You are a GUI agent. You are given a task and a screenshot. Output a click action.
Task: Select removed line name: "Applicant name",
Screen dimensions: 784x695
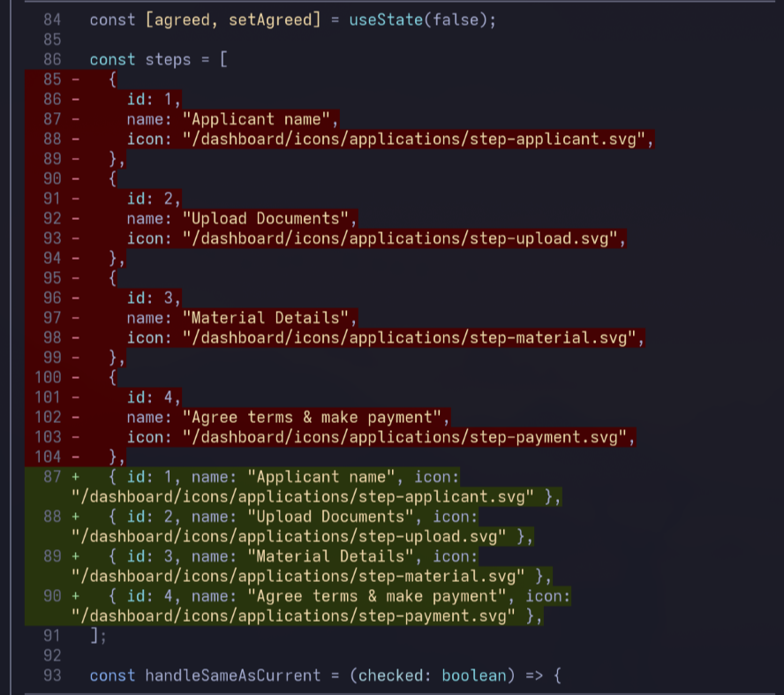coord(232,119)
